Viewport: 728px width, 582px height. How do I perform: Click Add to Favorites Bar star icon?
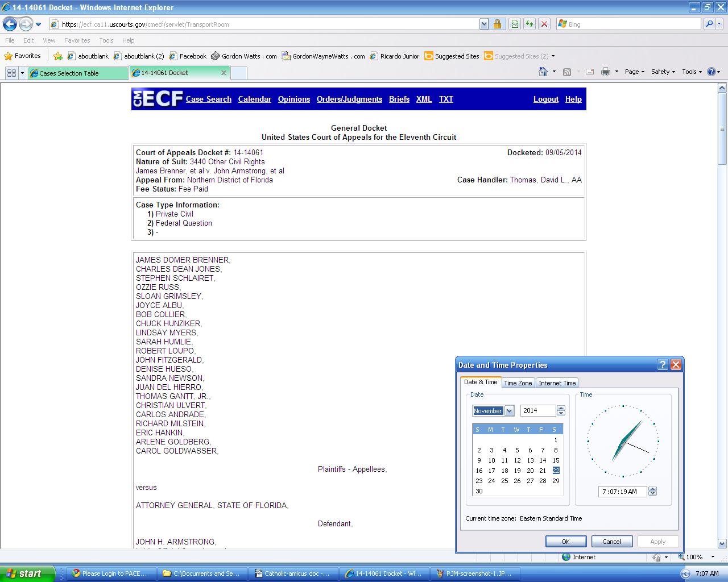click(x=58, y=56)
